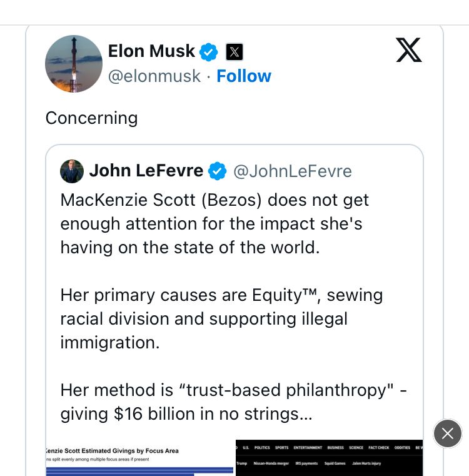
Task: Click the Elon Musk display name
Action: click(151, 51)
